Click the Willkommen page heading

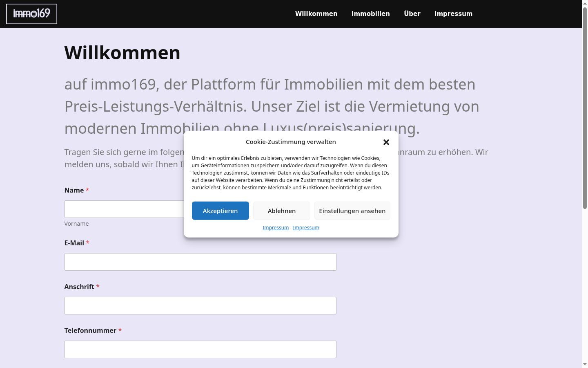[122, 53]
